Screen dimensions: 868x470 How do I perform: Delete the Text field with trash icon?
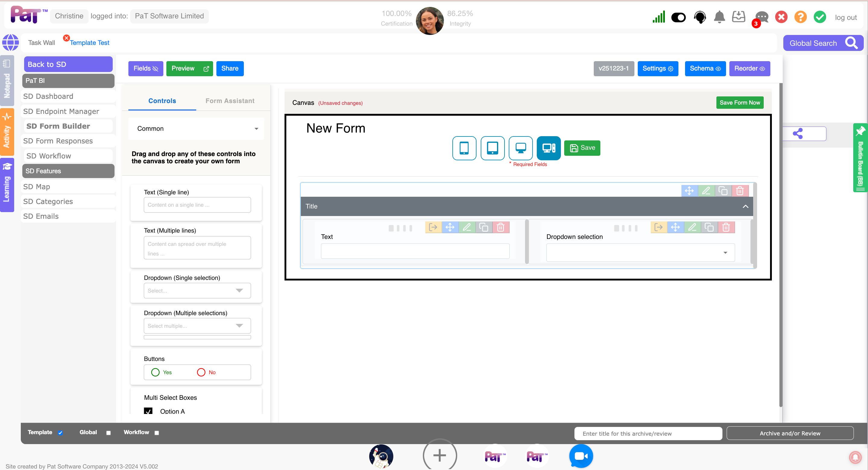[500, 227]
